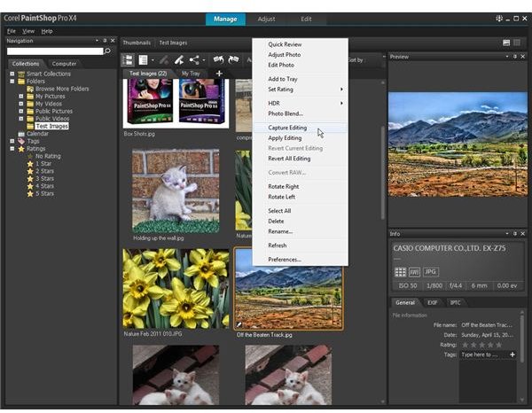Toggle the Navigation palette button in organizer toolbar
Viewport: 532px width, 413px height.
[x=129, y=60]
